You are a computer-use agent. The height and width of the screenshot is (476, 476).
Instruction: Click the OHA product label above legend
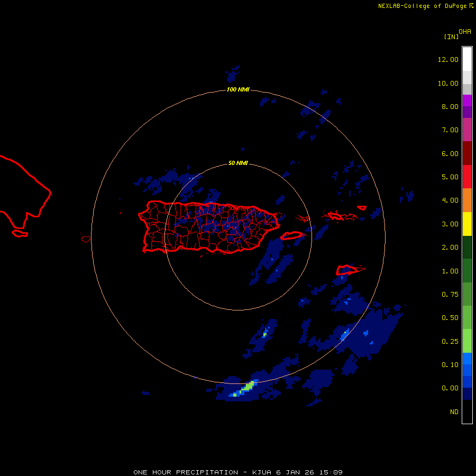click(465, 32)
